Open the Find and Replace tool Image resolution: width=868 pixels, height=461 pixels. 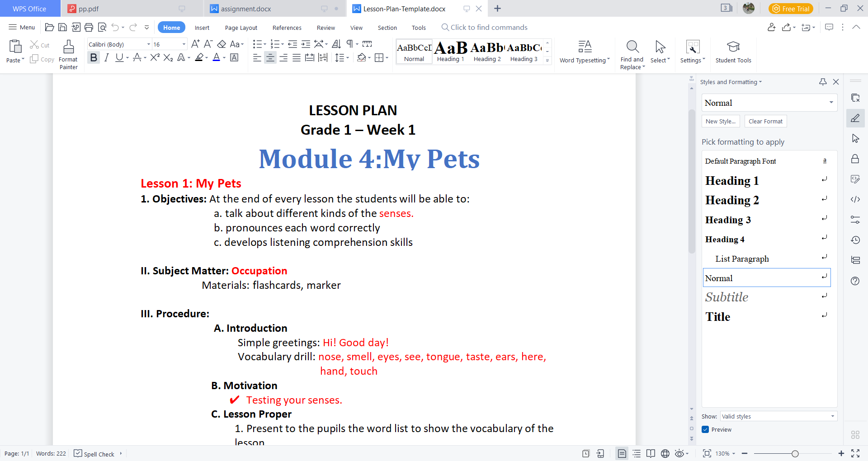coord(632,55)
